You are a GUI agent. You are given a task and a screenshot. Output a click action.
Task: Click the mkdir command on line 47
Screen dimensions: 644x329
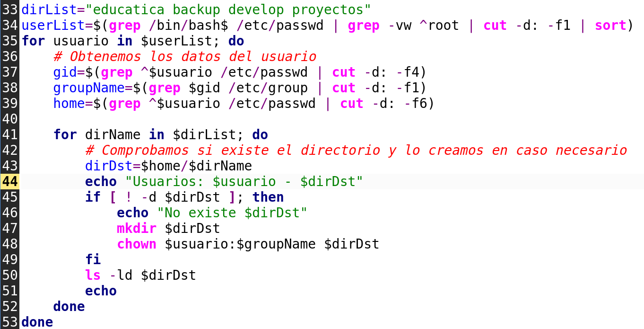tap(137, 228)
